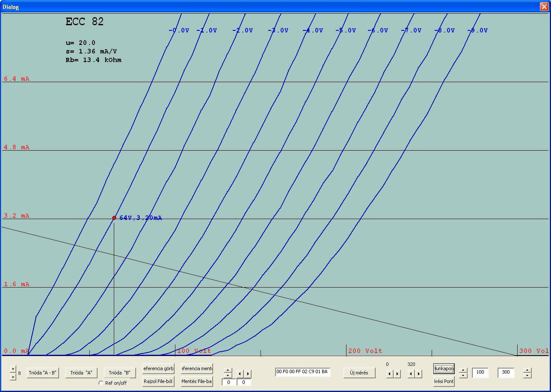Click the "Rb= 13.4 kOhm" parameter text
The height and width of the screenshot is (392, 551).
[x=93, y=60]
